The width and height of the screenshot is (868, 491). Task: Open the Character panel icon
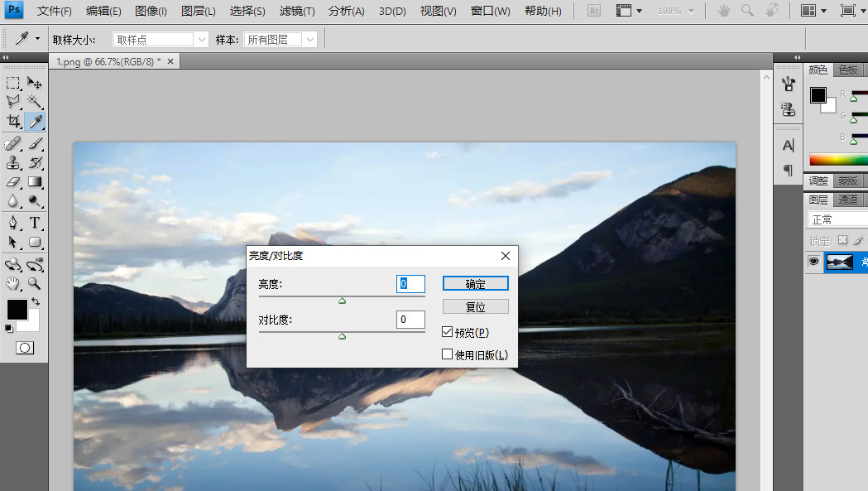788,146
